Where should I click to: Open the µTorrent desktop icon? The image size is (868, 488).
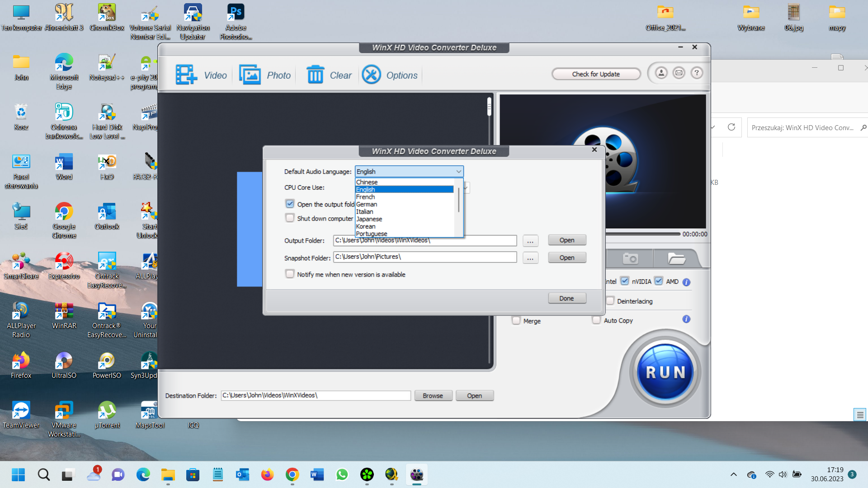point(107,415)
